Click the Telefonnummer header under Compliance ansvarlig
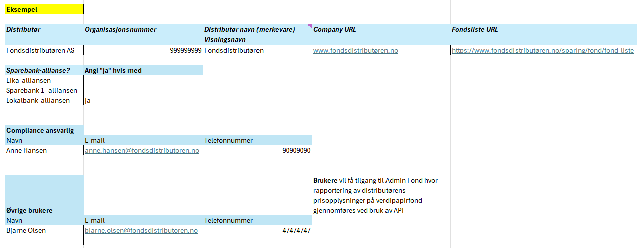The height and width of the screenshot is (248, 644). coord(257,140)
